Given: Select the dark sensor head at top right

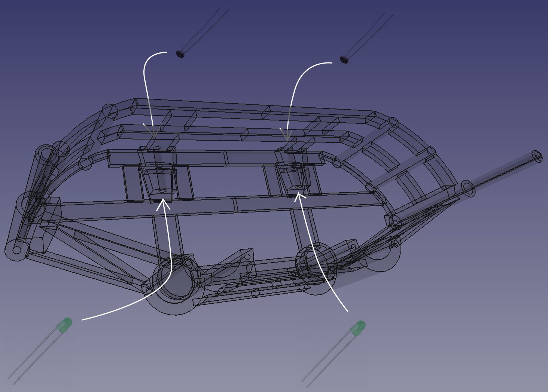Looking at the screenshot, I should pyautogui.click(x=344, y=59).
